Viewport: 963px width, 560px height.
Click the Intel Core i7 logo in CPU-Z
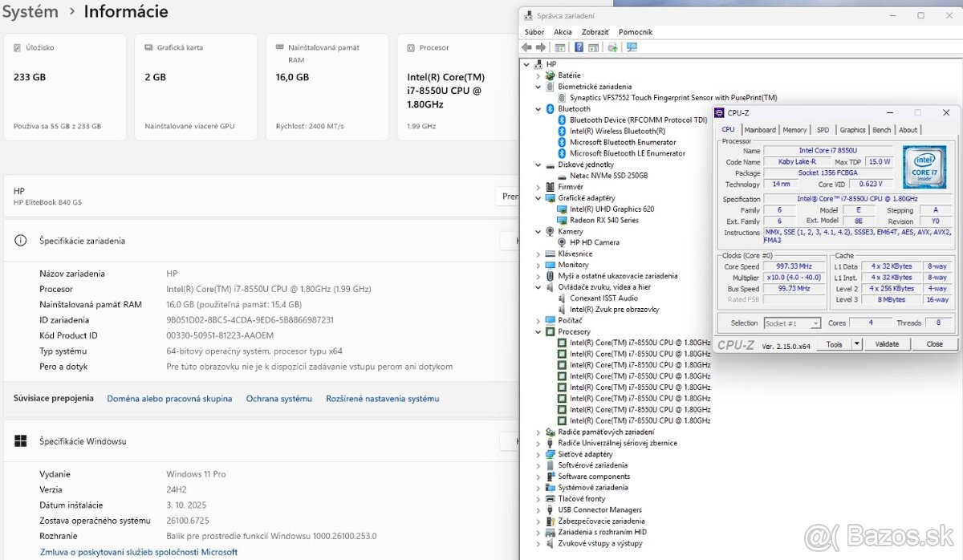click(924, 168)
